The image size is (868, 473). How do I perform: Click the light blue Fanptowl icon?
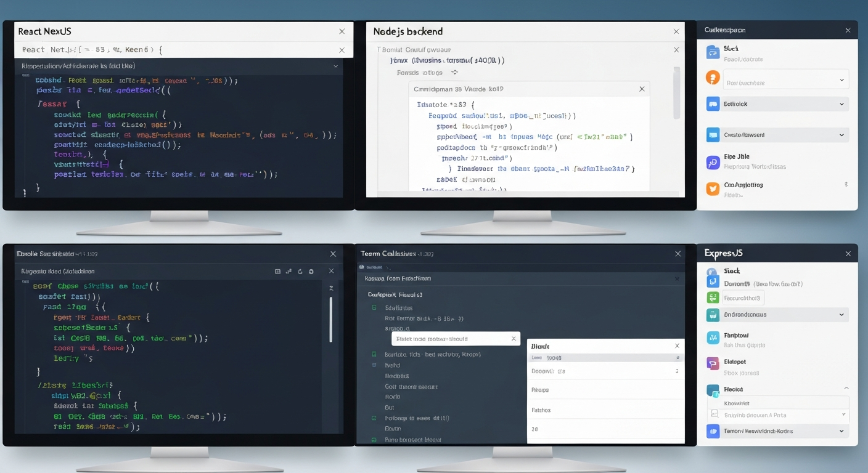tap(713, 338)
